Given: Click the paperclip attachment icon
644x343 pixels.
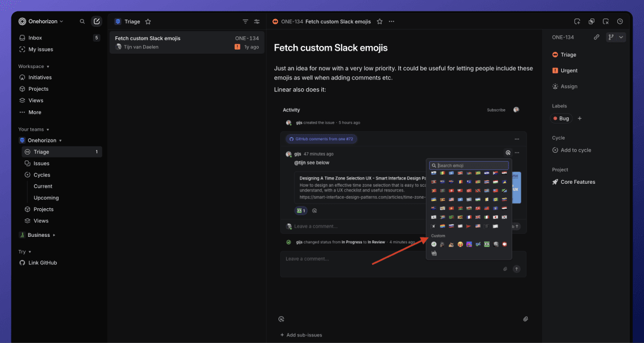Looking at the screenshot, I should [x=525, y=319].
